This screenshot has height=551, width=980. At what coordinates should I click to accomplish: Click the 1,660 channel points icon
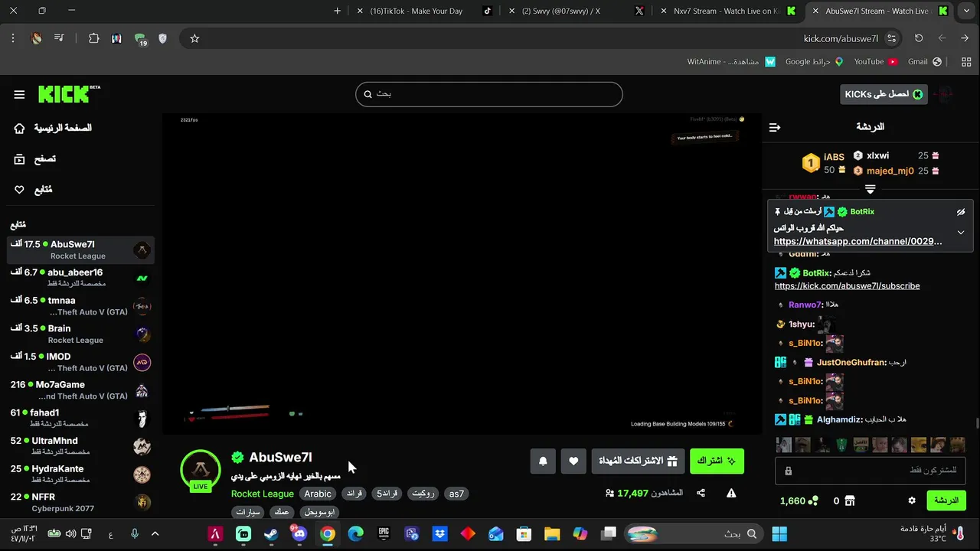814,500
